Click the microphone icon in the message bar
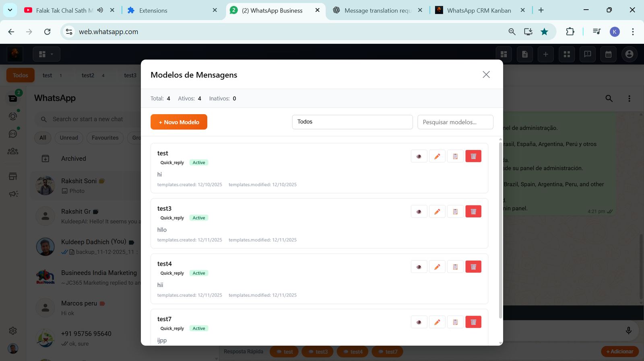Screen dimensions: 644x361 [628, 330]
